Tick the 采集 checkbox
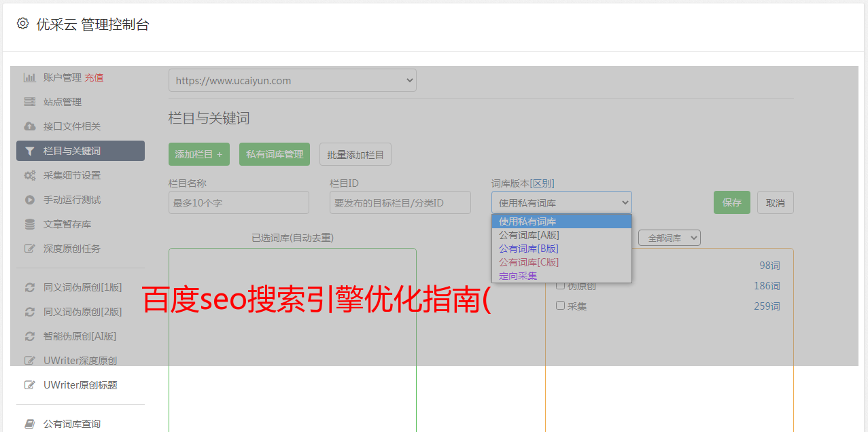This screenshot has width=868, height=432. pos(561,306)
